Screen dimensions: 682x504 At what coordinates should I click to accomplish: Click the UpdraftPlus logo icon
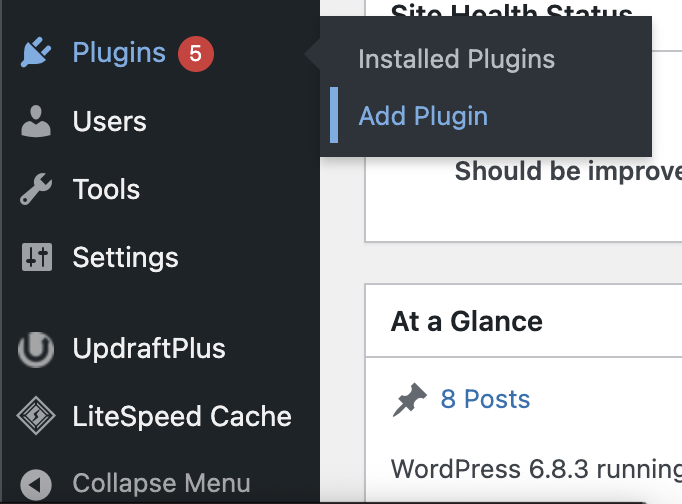point(36,349)
